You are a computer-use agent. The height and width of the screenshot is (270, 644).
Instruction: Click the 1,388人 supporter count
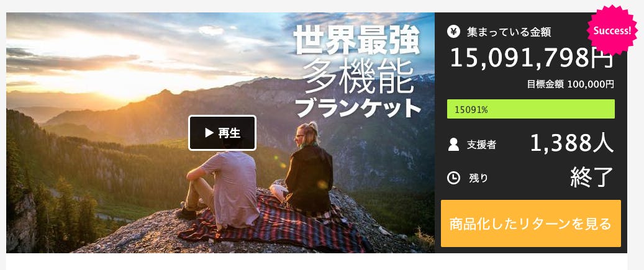(x=572, y=143)
